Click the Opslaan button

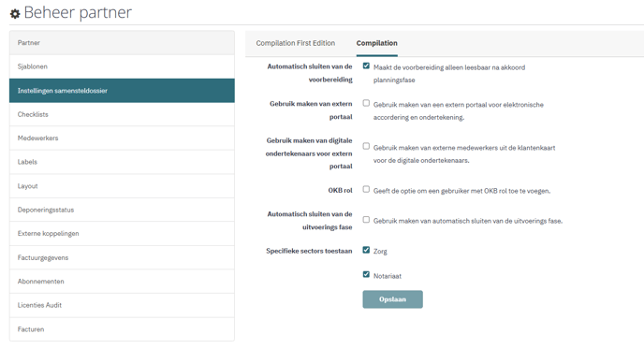point(392,299)
